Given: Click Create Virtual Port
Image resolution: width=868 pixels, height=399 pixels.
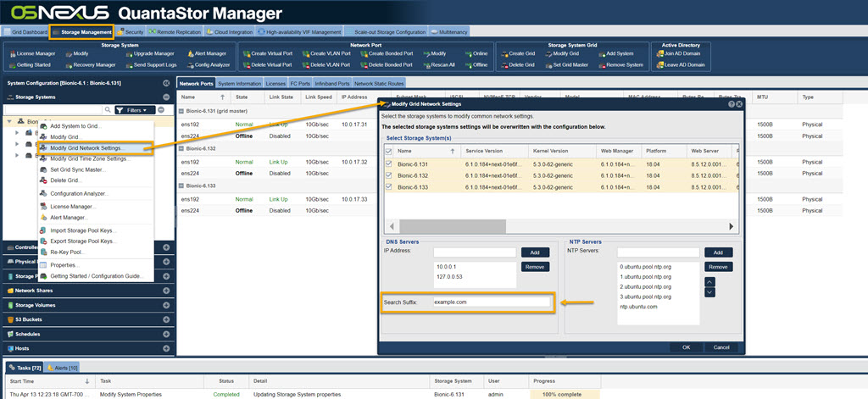Looking at the screenshot, I should [267, 53].
